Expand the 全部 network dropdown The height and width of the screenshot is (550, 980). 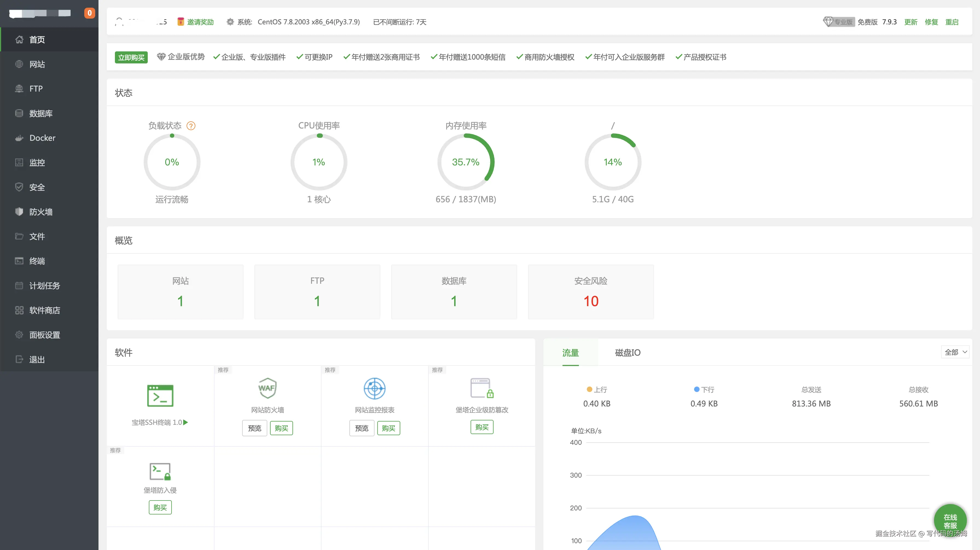point(955,352)
